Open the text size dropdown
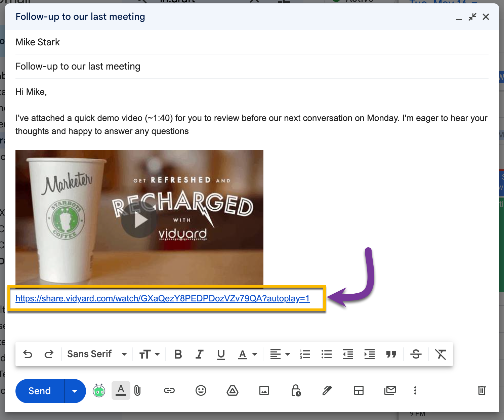Viewport: 504px width, 420px height. (x=150, y=354)
